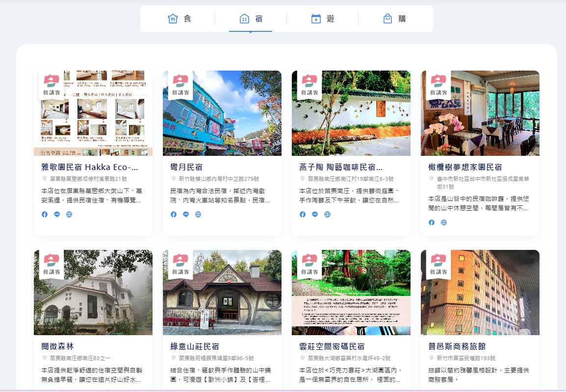The width and height of the screenshot is (566, 392).
Task: Switch to the 食 food tab
Action: click(180, 19)
